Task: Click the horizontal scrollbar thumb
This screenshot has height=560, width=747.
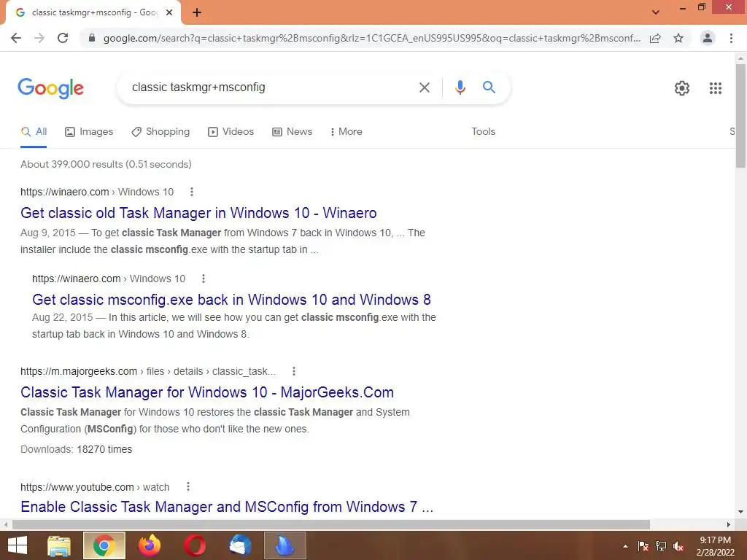Action: coord(331,524)
